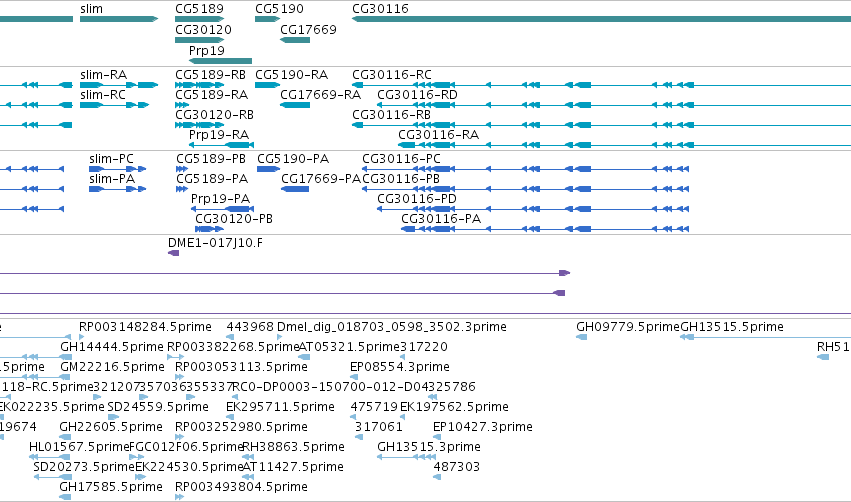Select the CG30120-PB protein label
Screen dimensions: 851x502
click(234, 219)
